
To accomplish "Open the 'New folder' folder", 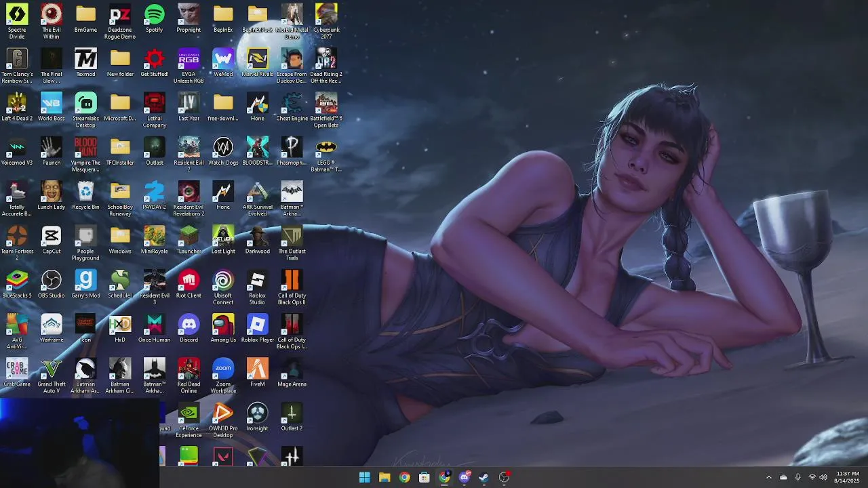I will (x=120, y=62).
